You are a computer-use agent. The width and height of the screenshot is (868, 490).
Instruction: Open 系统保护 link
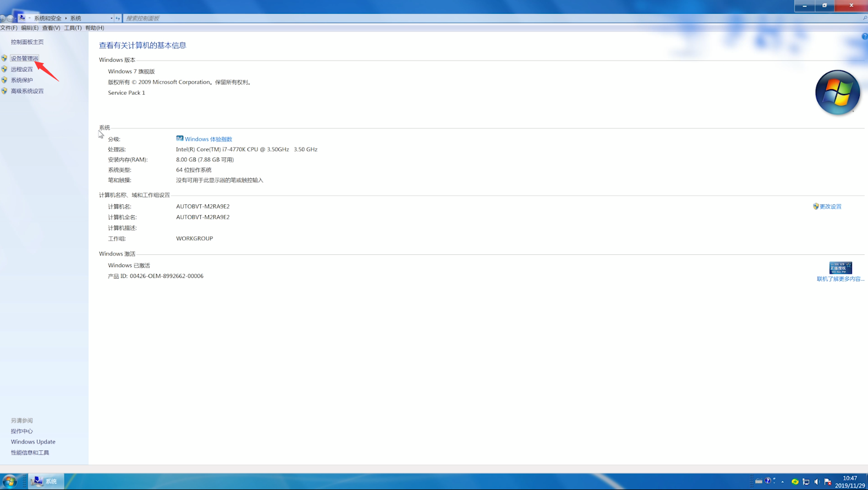coord(22,80)
